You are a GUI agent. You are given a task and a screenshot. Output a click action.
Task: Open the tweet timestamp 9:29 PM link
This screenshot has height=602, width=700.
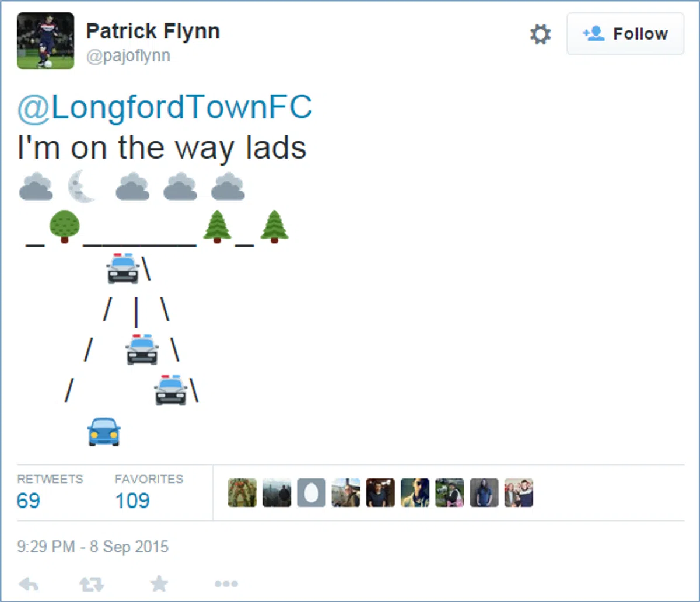tap(93, 547)
